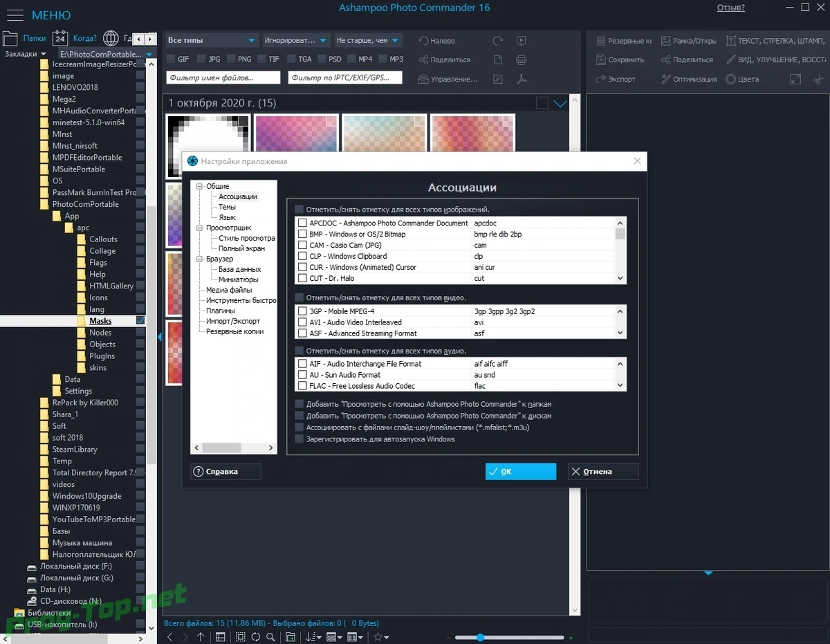830x644 pixels.
Task: Collapse the 1 октября 2020 г. group
Action: click(x=560, y=104)
